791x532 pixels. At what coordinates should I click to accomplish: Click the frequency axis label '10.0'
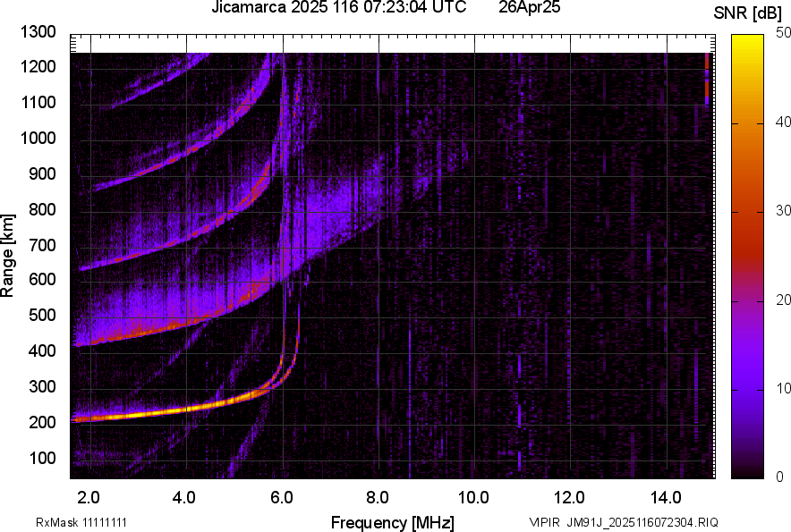(x=473, y=498)
